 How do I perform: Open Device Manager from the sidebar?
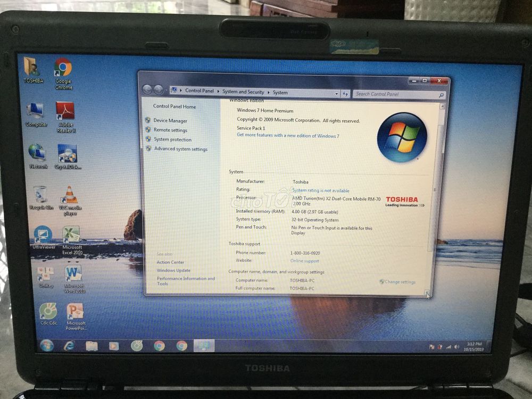170,120
